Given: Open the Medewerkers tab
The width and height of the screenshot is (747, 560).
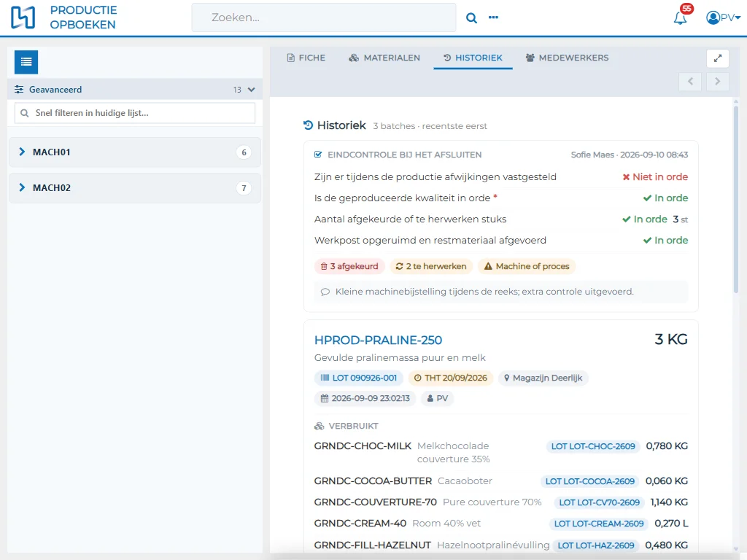Looking at the screenshot, I should pos(567,58).
